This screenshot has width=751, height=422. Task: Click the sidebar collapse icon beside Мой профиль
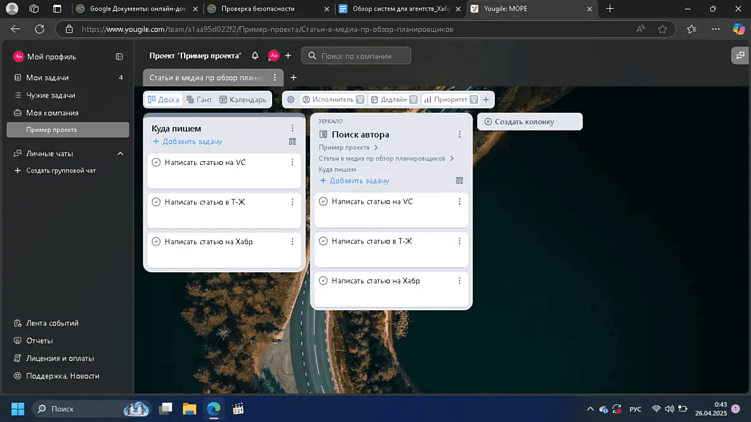pos(119,57)
